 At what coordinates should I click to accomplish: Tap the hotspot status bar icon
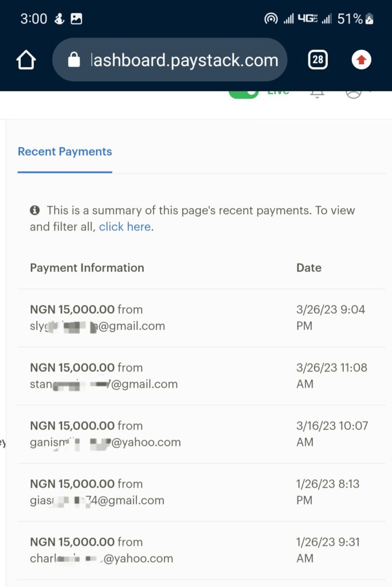tap(271, 19)
